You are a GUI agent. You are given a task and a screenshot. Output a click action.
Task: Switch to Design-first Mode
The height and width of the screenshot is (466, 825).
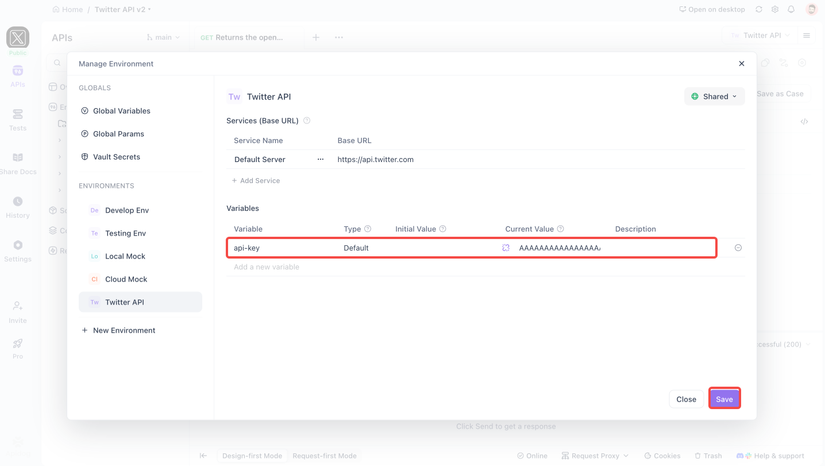point(252,456)
